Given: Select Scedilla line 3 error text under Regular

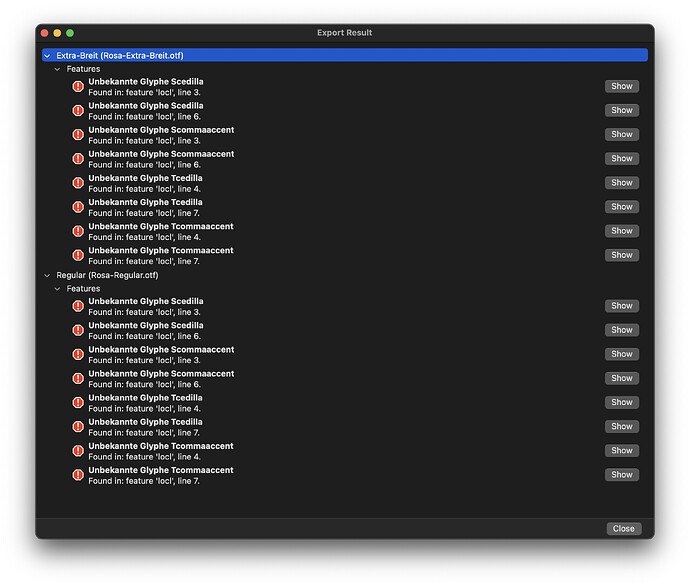Looking at the screenshot, I should click(146, 306).
